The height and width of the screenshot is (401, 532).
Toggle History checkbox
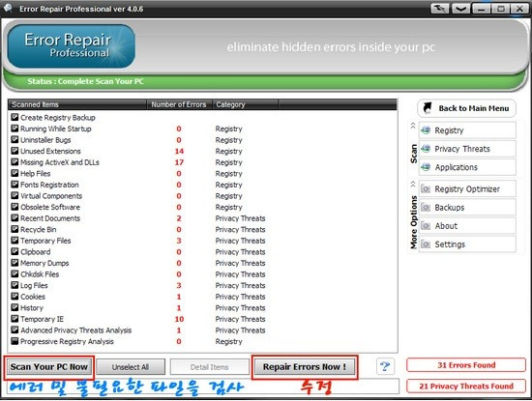15,307
